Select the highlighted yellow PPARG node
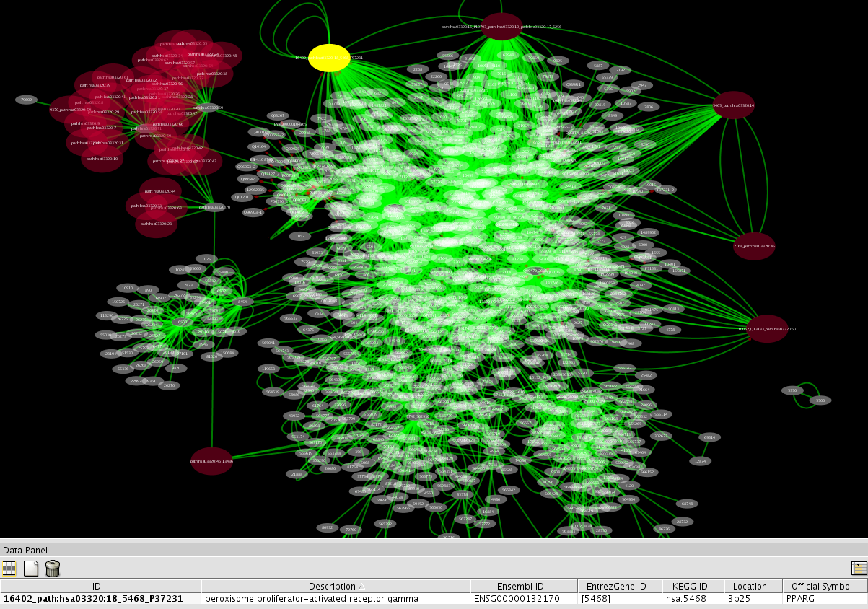The image size is (868, 609). pyautogui.click(x=329, y=58)
